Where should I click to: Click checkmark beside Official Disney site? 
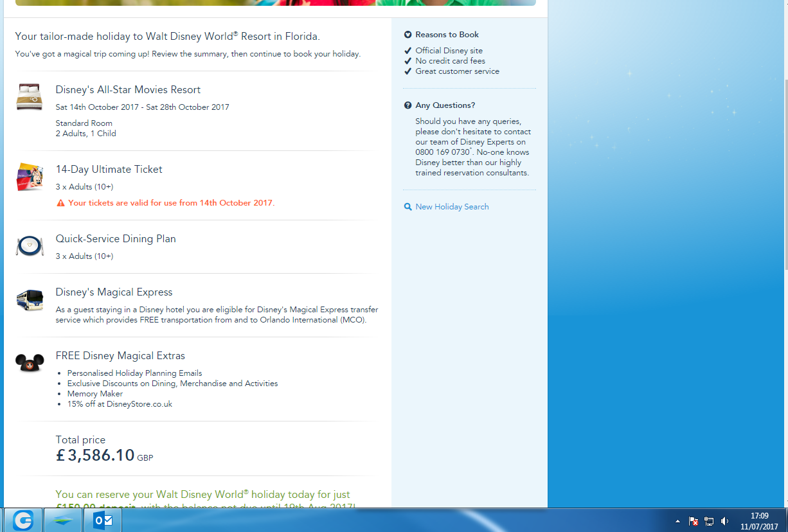(x=407, y=51)
